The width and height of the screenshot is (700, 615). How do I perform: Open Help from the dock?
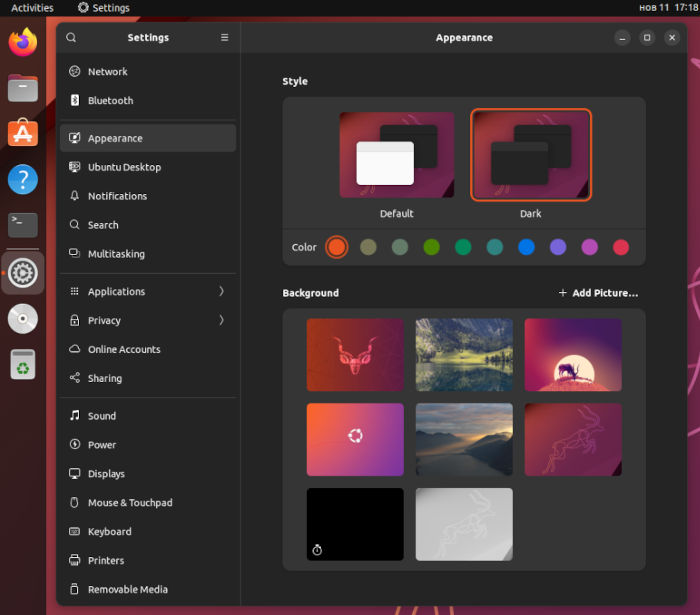(23, 179)
